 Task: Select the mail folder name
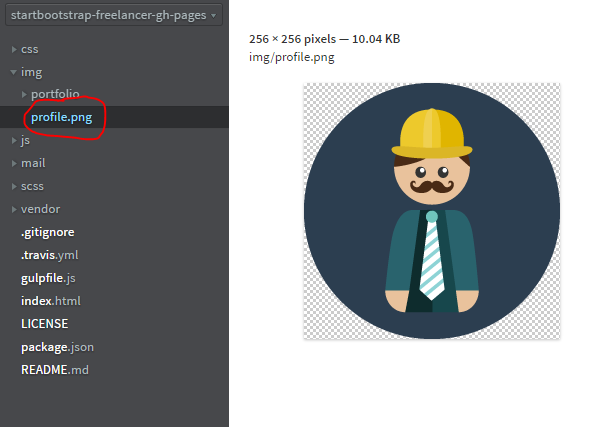33,163
